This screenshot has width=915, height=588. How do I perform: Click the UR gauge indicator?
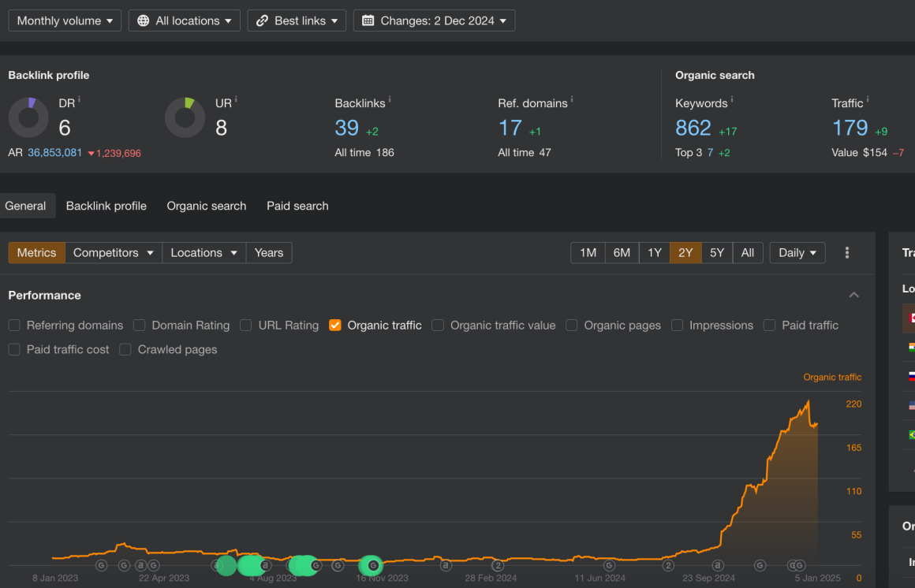pyautogui.click(x=185, y=117)
